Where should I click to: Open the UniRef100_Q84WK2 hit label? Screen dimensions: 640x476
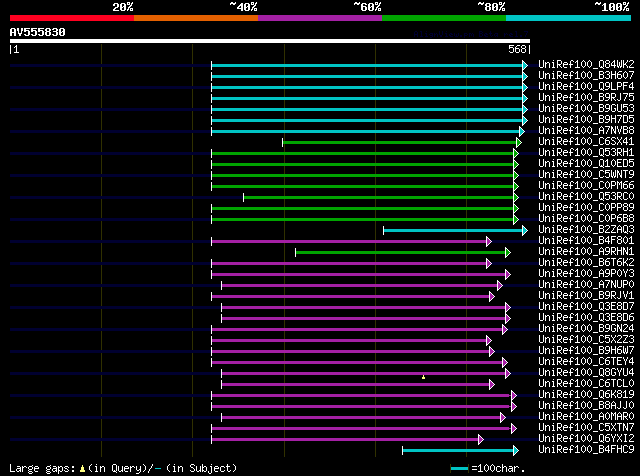click(x=586, y=64)
